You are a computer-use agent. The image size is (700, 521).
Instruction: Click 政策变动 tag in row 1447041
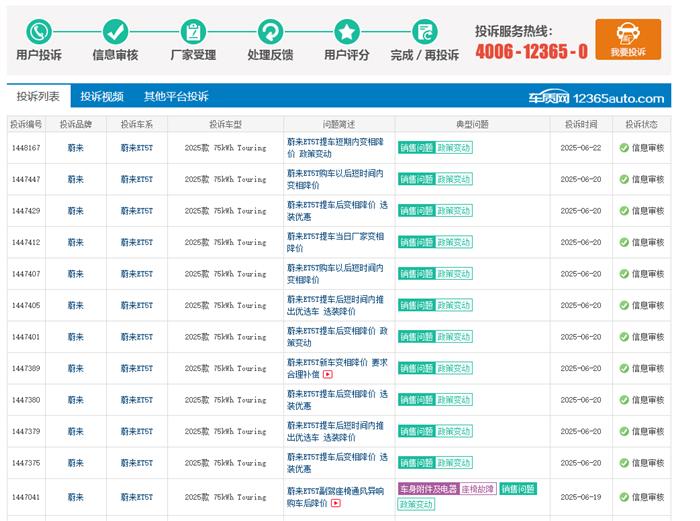click(x=416, y=504)
